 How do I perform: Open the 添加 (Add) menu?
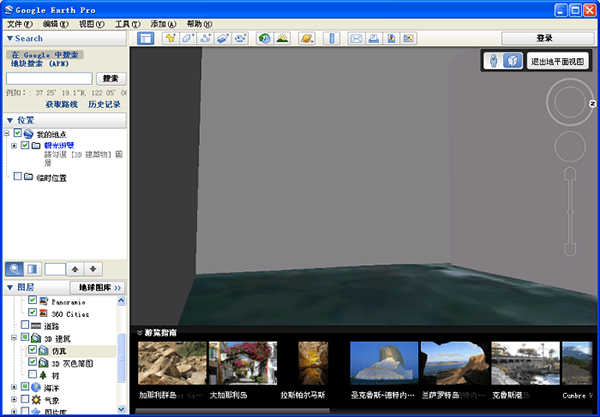[163, 23]
